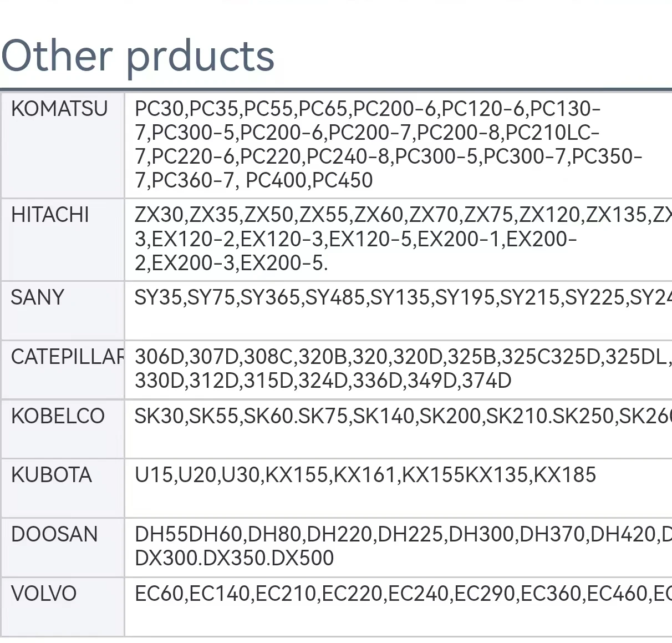Click Volvo model list starting EC60
Viewport: 672px width, 643px height.
tap(402, 594)
